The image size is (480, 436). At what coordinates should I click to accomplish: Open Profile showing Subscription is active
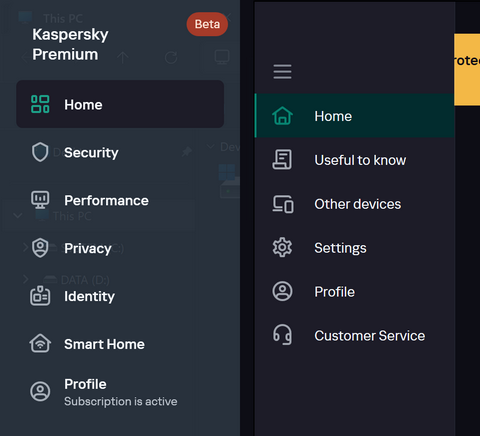coord(120,392)
